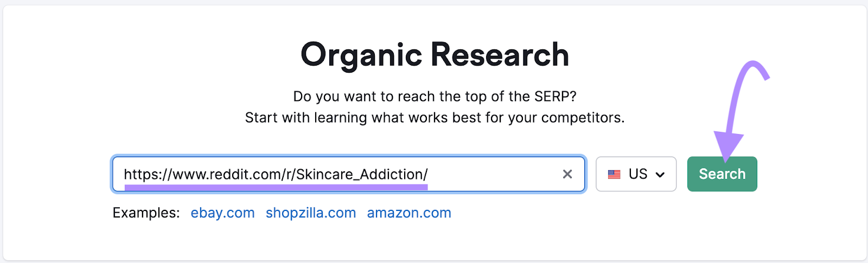Open the ebay.com example link
Image resolution: width=868 pixels, height=263 pixels.
click(222, 213)
